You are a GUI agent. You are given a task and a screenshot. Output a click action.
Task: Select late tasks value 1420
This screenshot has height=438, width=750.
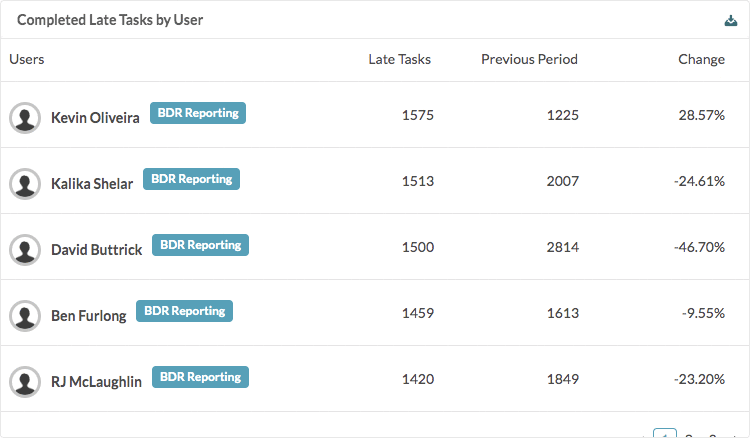[x=418, y=379]
